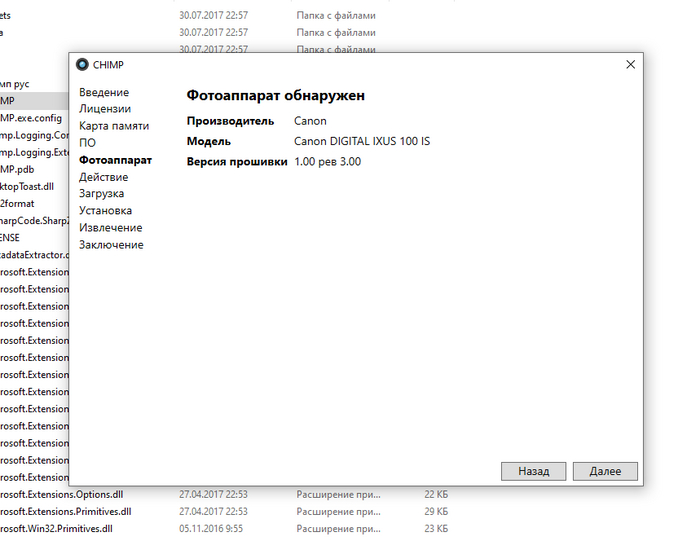Click the 22 КБ size cell
The height and width of the screenshot is (541, 700).
click(436, 495)
